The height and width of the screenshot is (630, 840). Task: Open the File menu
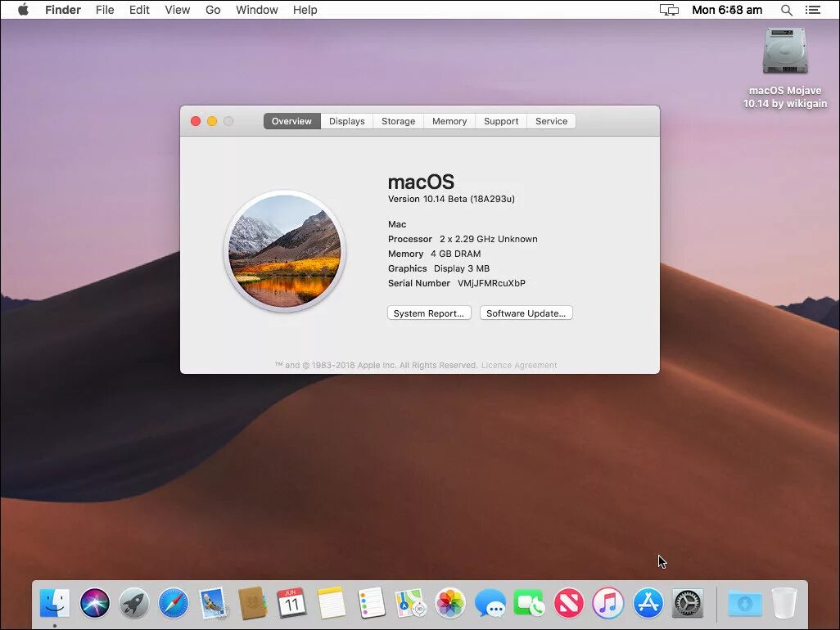pyautogui.click(x=105, y=10)
